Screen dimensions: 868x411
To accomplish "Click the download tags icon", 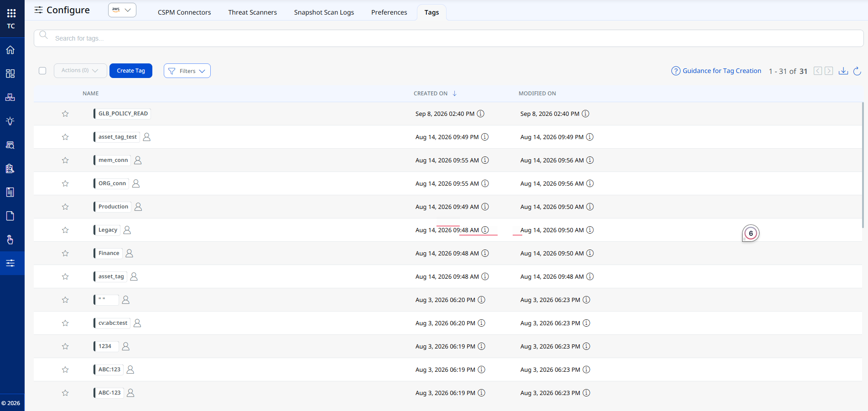I will click(843, 71).
